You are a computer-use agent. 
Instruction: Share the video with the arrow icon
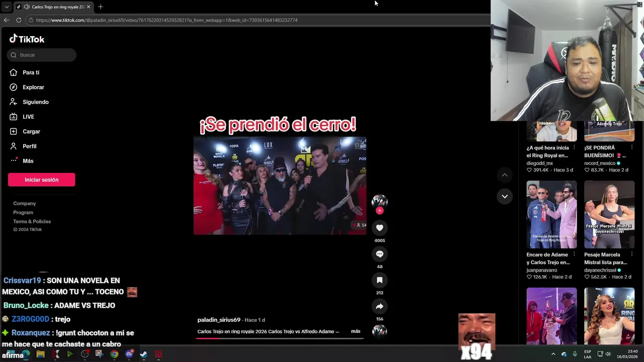point(379,306)
